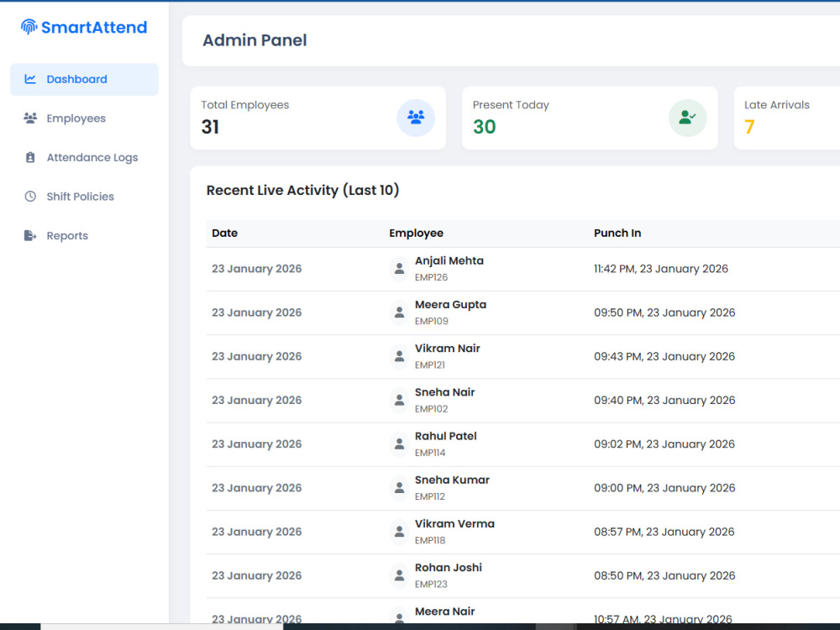The height and width of the screenshot is (630, 840).
Task: Click punch-in time 09:00 PM, 23 January 2026
Action: point(664,489)
